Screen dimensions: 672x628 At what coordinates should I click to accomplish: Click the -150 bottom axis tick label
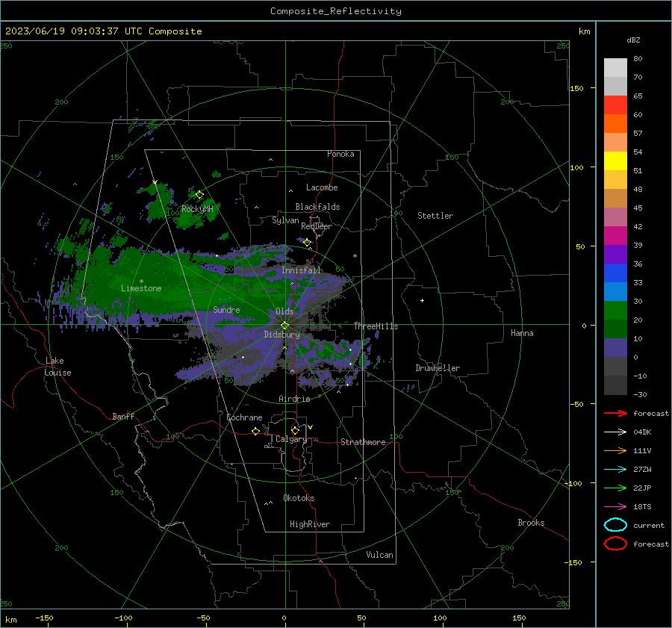[44, 618]
